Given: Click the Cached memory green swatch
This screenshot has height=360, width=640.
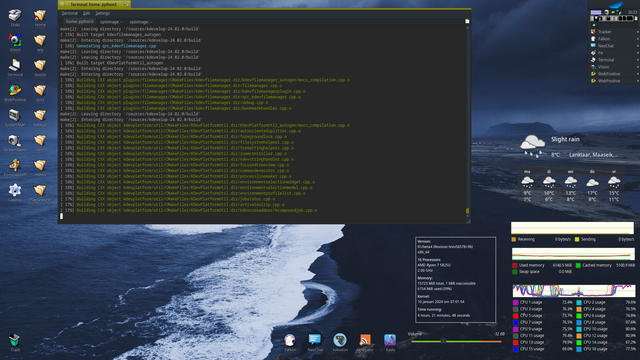Looking at the screenshot, I should click(x=578, y=265).
